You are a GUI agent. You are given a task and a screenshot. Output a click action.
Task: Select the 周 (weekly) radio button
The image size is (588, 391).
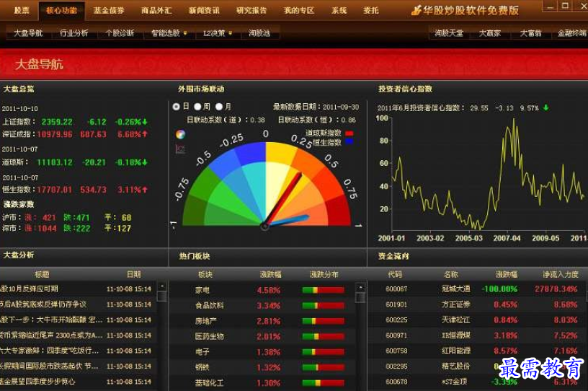(x=197, y=107)
